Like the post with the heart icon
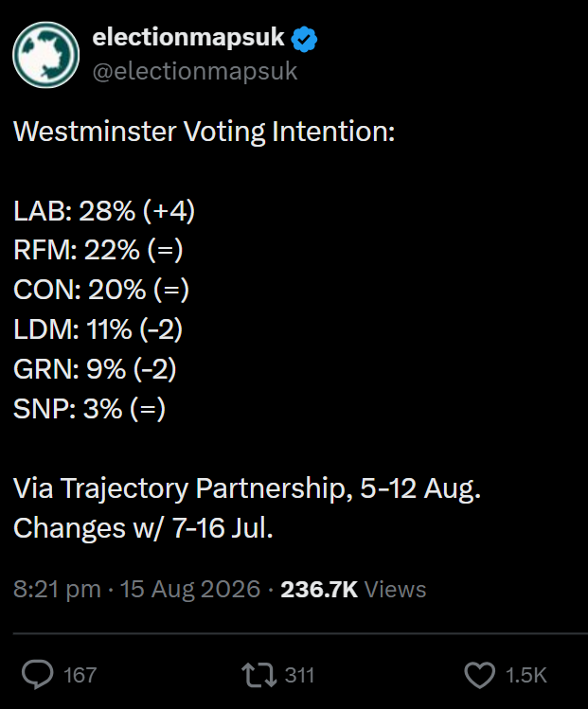This screenshot has height=709, width=588. (x=479, y=675)
